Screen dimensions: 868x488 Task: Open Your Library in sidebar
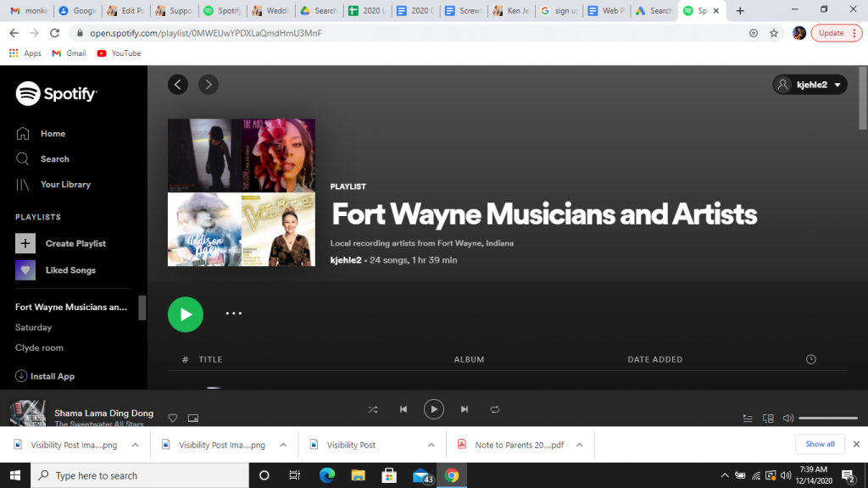click(x=53, y=184)
